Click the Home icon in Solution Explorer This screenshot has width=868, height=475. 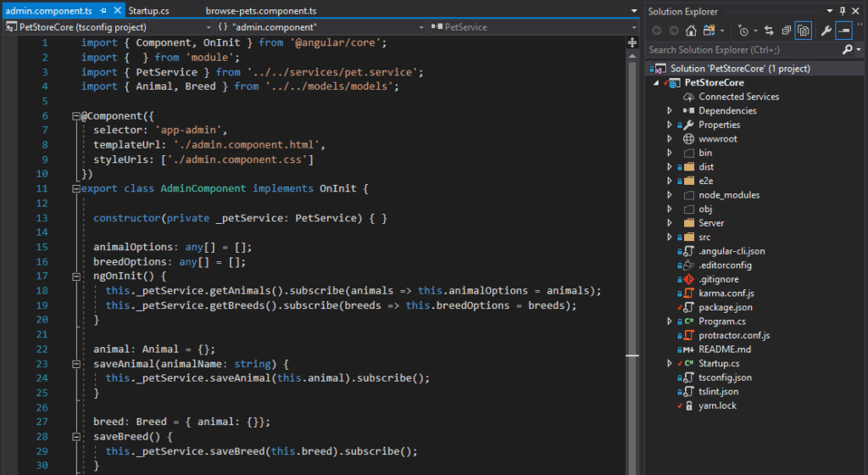(691, 31)
